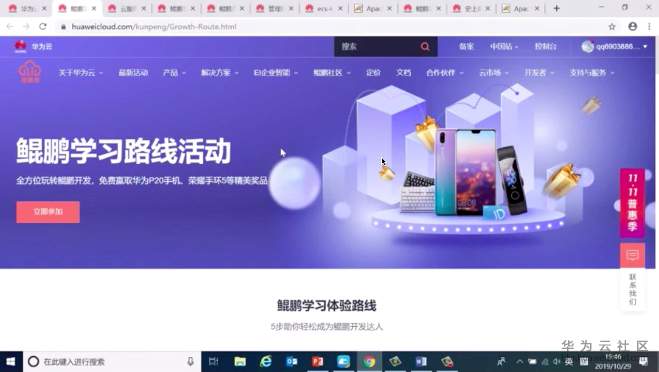Click the padlock site info icon
The height and width of the screenshot is (372, 659).
coord(63,26)
